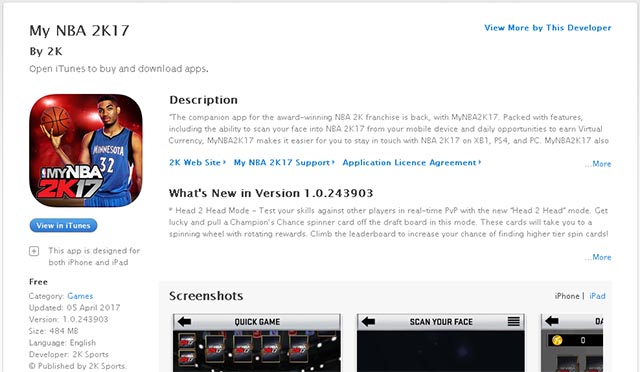Image resolution: width=640 pixels, height=372 pixels.
Task: Open Application Licence Agreement link
Action: (x=412, y=163)
